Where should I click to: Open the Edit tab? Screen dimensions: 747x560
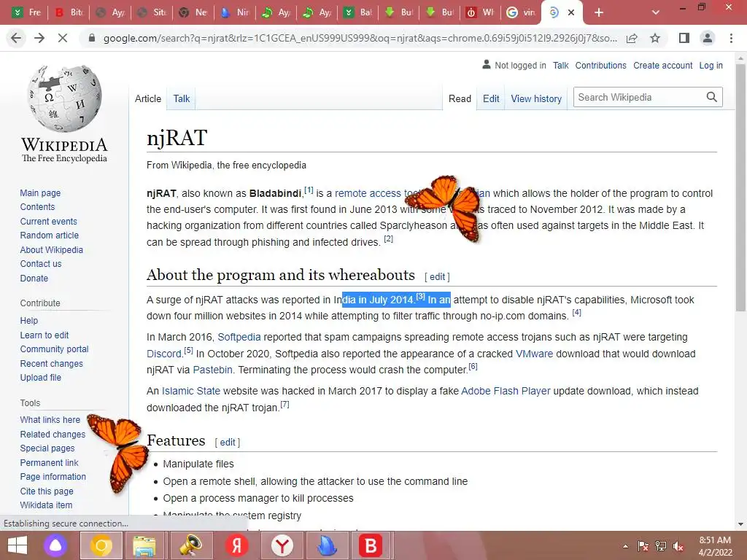491,98
